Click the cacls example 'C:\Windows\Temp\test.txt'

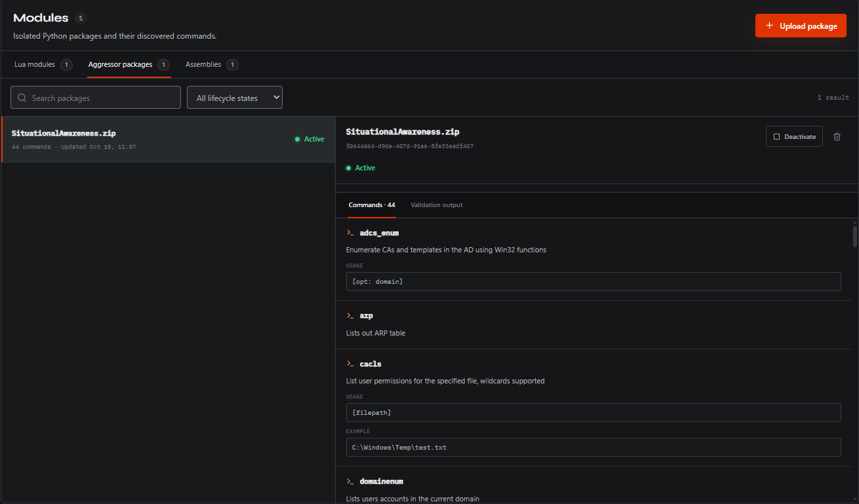click(x=593, y=447)
